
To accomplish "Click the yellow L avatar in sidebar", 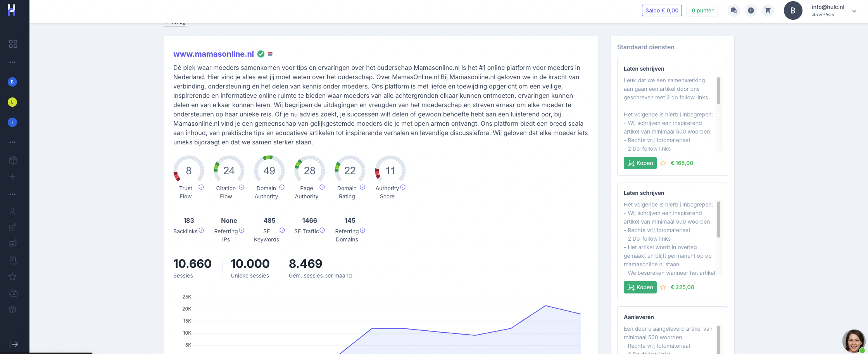I will [12, 102].
